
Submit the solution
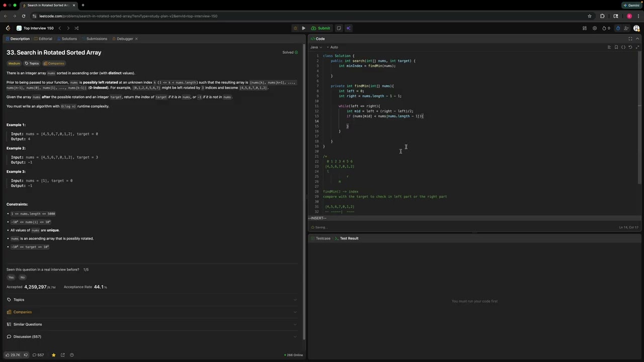(320, 28)
